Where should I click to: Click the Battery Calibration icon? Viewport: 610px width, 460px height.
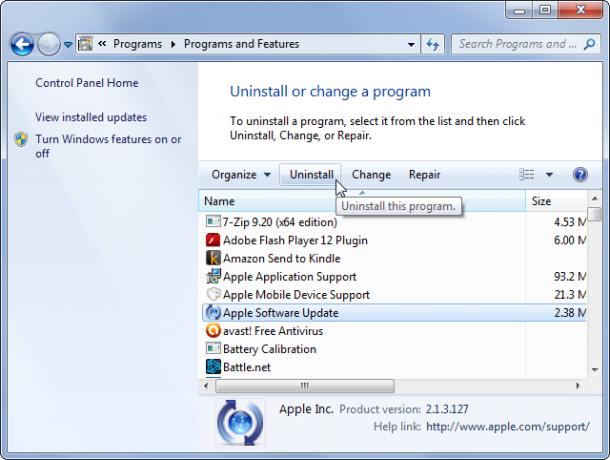point(213,349)
